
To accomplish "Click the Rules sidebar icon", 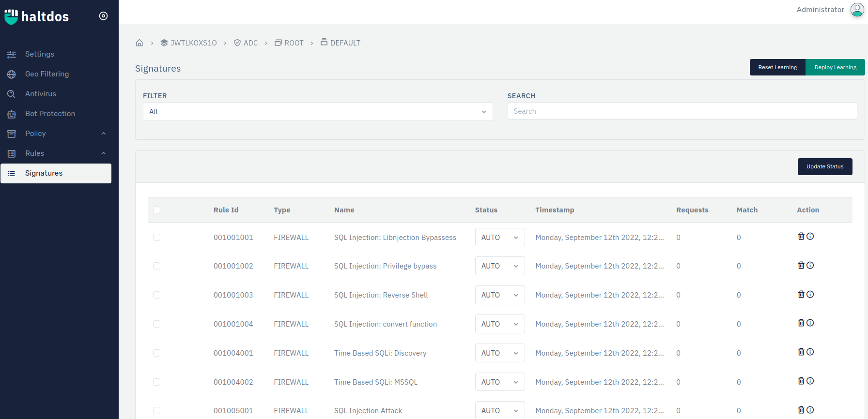I will [12, 153].
